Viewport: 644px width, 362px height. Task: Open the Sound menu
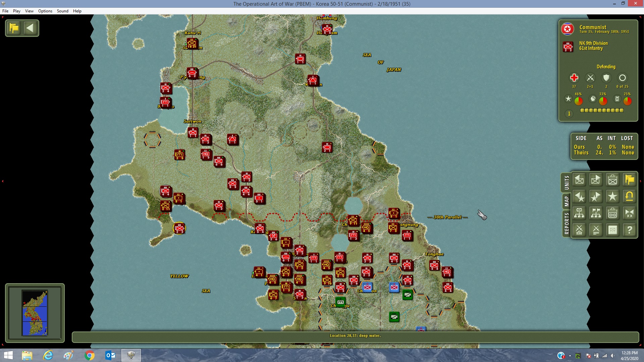click(x=63, y=11)
